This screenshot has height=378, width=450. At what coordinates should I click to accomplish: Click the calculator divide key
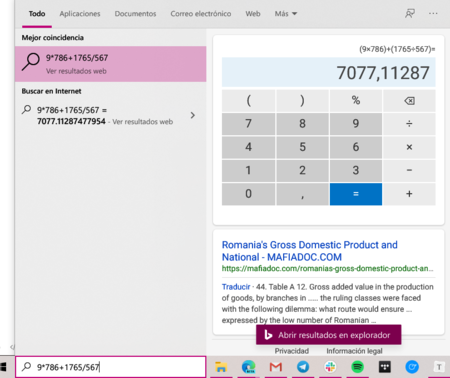409,124
